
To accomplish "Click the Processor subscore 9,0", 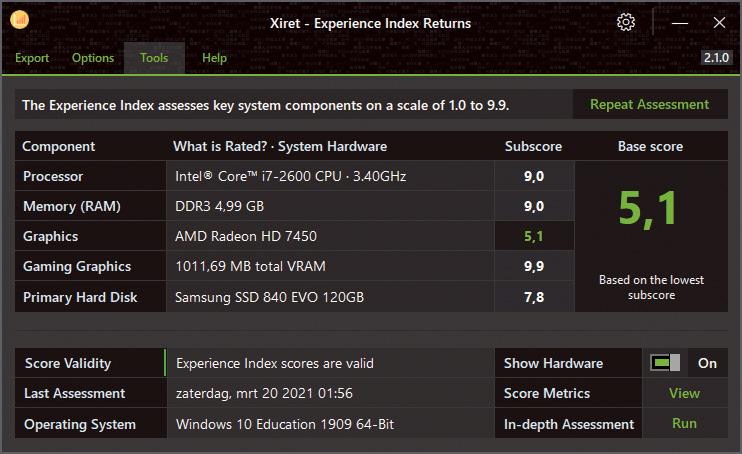I will click(x=534, y=176).
